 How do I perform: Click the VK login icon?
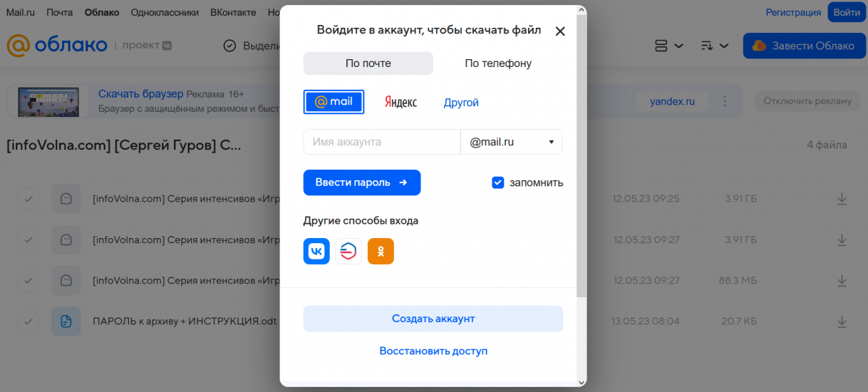click(x=316, y=251)
